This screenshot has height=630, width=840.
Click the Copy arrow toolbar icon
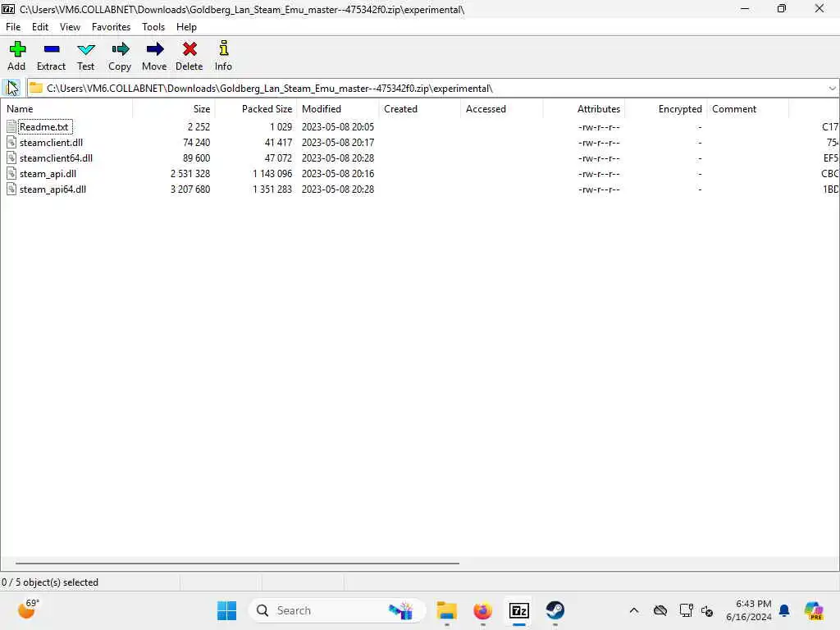point(121,49)
